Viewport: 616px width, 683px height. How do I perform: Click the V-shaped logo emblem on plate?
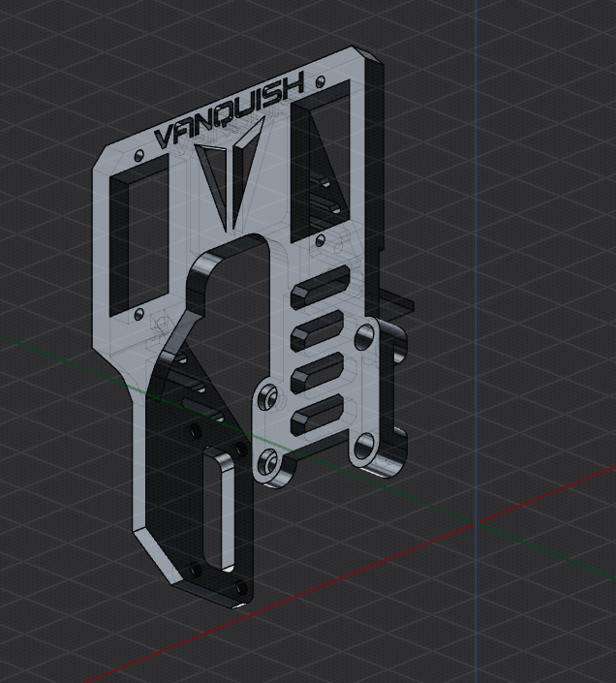230,173
